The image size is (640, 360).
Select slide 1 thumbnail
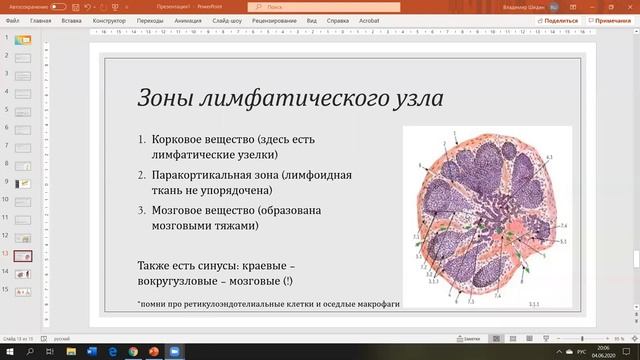point(23,40)
